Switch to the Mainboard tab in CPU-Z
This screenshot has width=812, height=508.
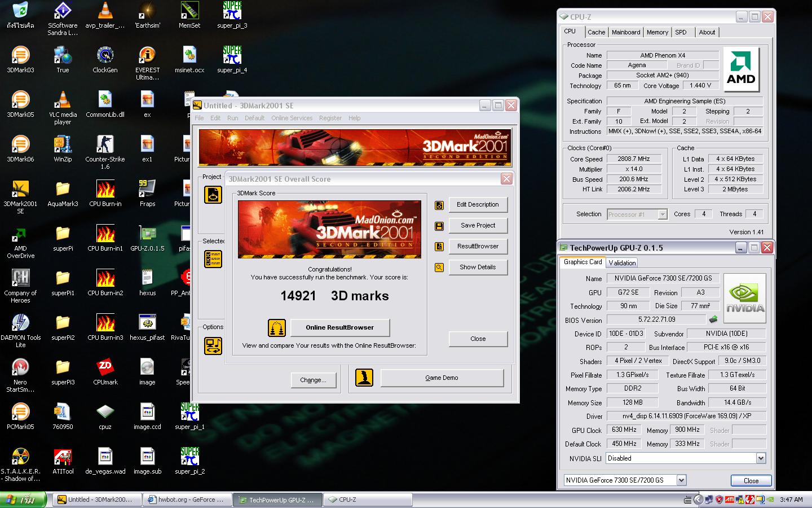[626, 32]
